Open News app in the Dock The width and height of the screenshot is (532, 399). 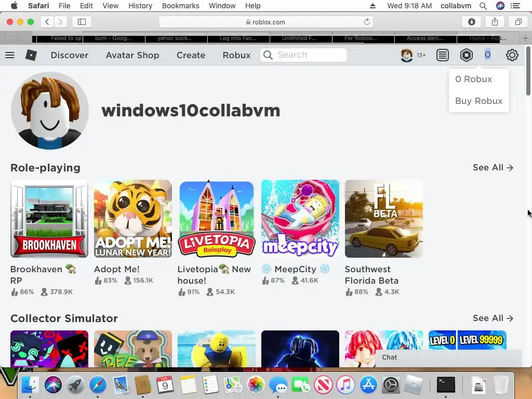(323, 385)
